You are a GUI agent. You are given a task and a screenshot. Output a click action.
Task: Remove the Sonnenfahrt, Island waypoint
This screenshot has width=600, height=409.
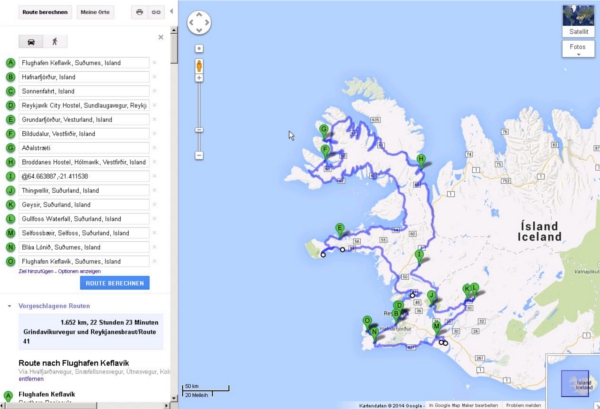(155, 91)
